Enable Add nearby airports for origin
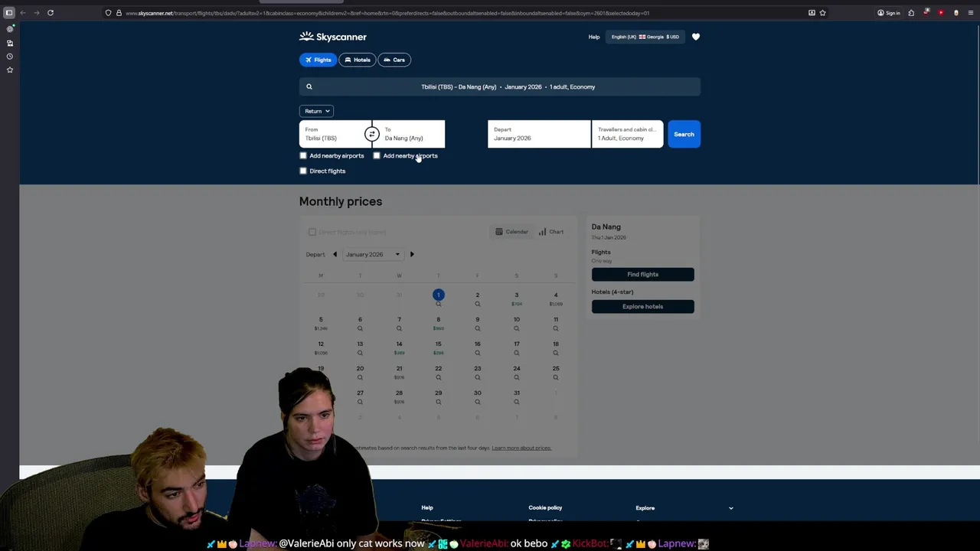Image resolution: width=980 pixels, height=551 pixels. (x=303, y=155)
